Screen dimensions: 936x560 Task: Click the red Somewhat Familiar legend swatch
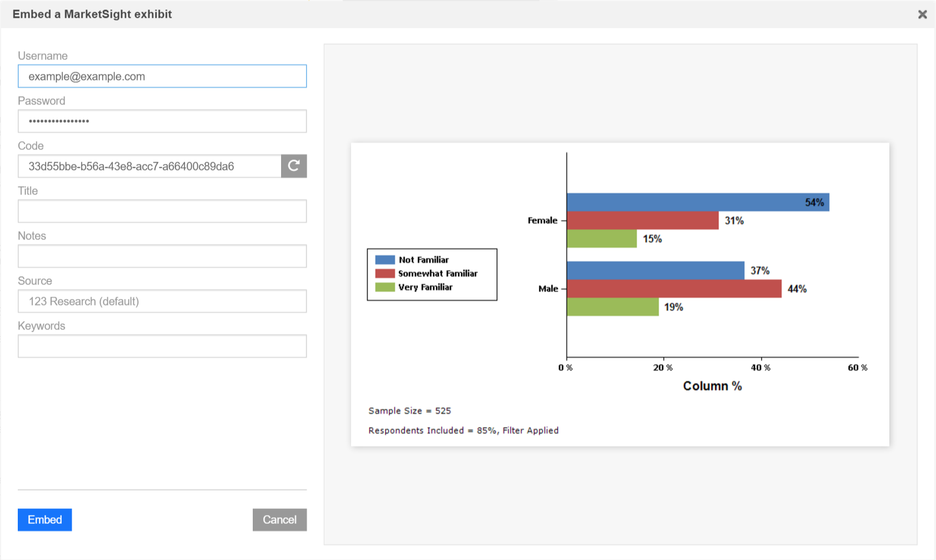coord(384,273)
